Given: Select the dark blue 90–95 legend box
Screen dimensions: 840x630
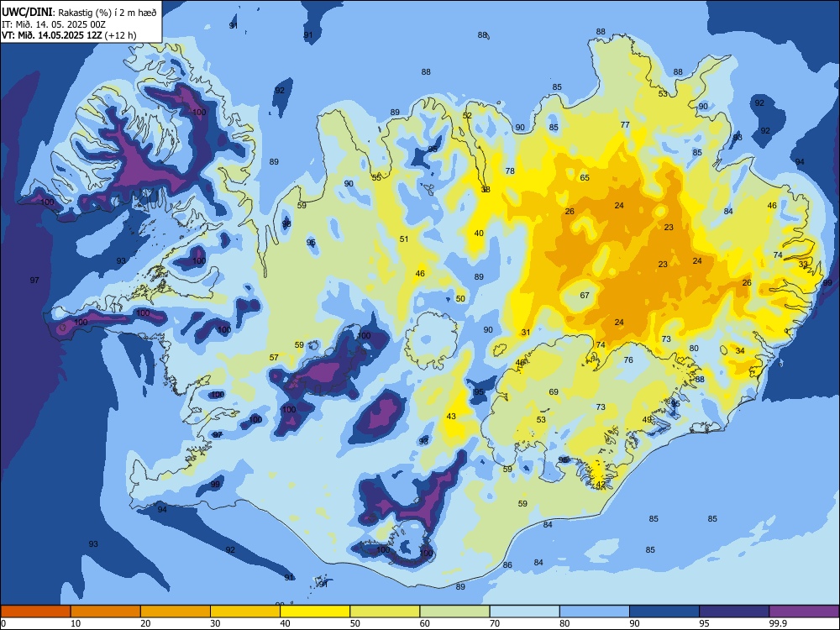Looking at the screenshot, I should pyautogui.click(x=664, y=612).
